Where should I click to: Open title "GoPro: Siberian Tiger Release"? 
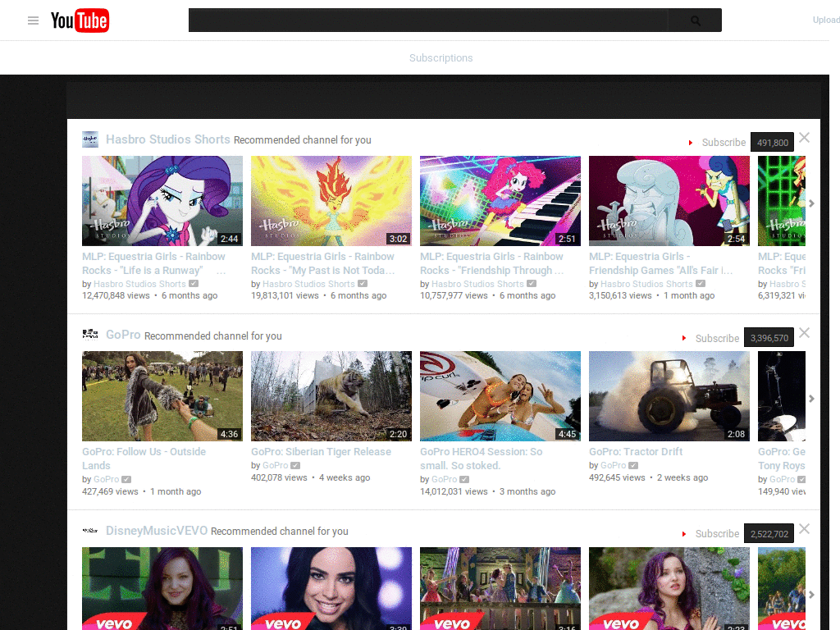coord(321,452)
